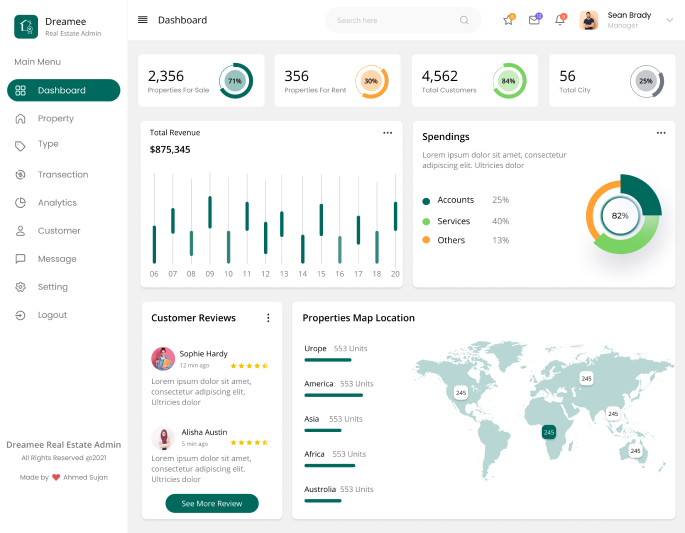
Task: Click the Logout arrow icon
Action: 20,315
